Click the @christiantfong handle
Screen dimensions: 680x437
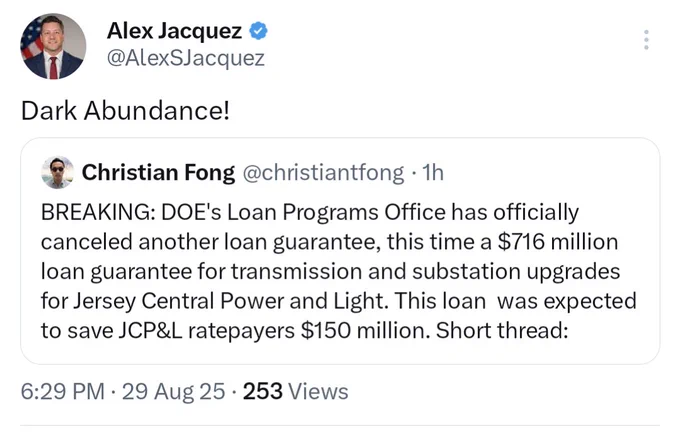[x=323, y=173]
